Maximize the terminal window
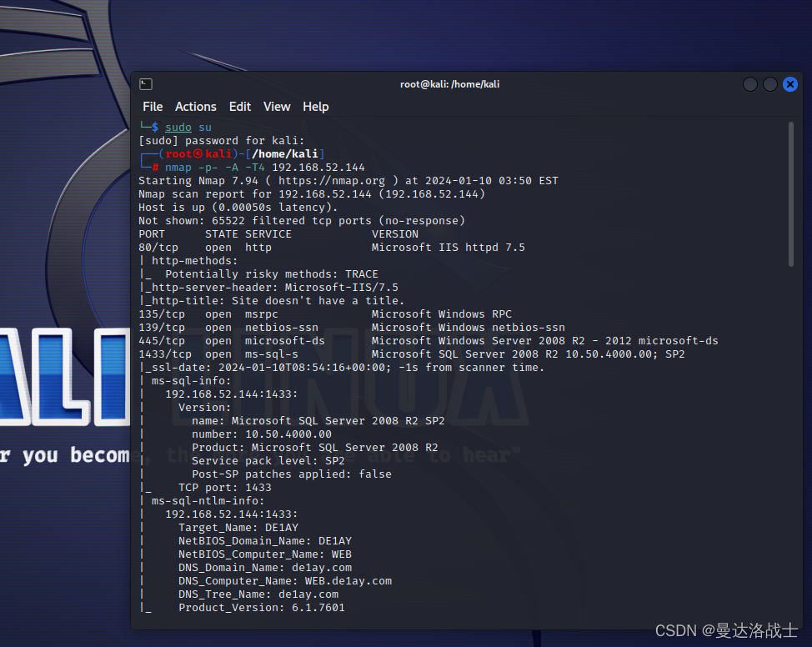 coord(770,84)
